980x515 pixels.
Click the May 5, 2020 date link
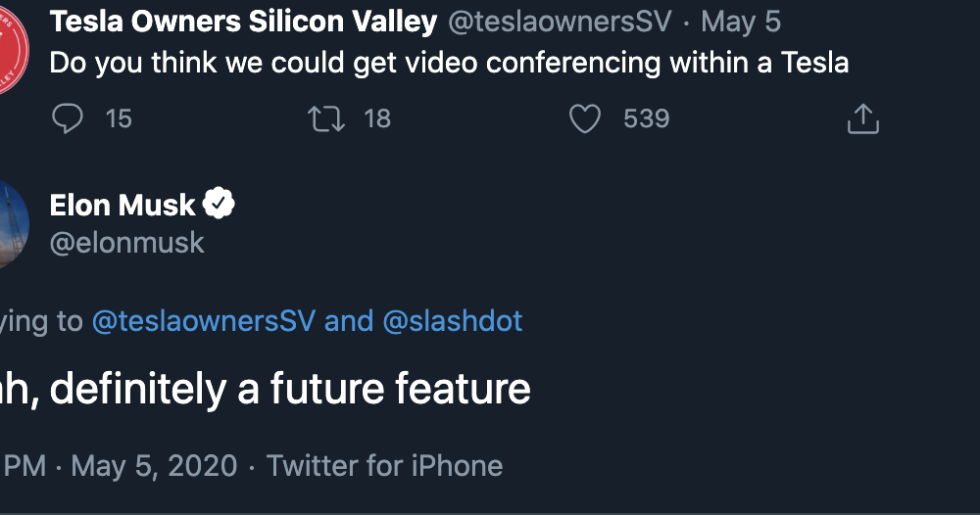point(154,466)
